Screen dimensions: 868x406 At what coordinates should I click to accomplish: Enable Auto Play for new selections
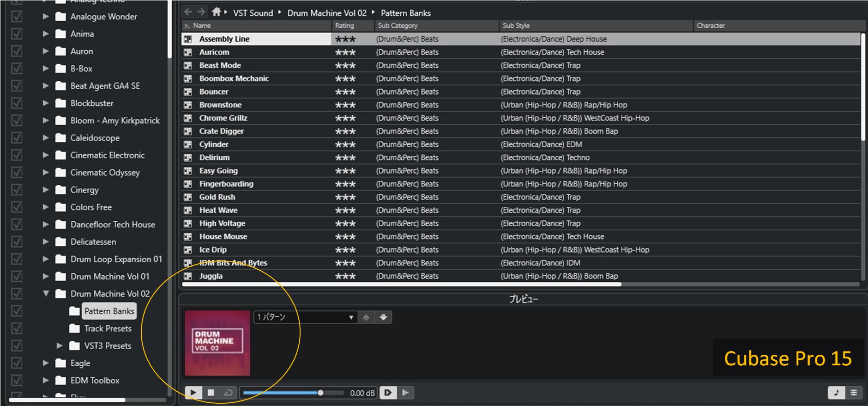pyautogui.click(x=388, y=393)
